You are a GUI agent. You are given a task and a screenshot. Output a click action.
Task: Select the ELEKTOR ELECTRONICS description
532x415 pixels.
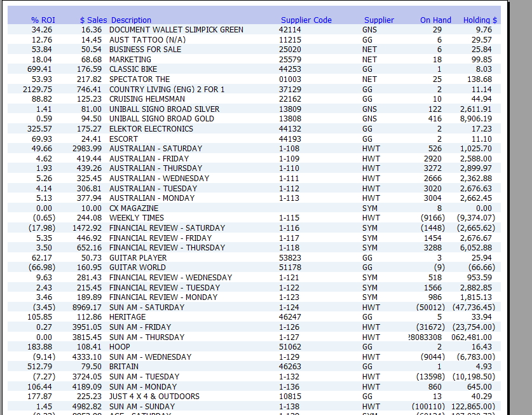[x=151, y=129]
